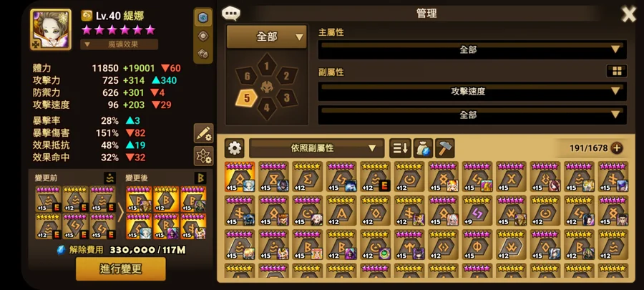Open the chat speech bubble icon
644x290 pixels.
(x=231, y=14)
